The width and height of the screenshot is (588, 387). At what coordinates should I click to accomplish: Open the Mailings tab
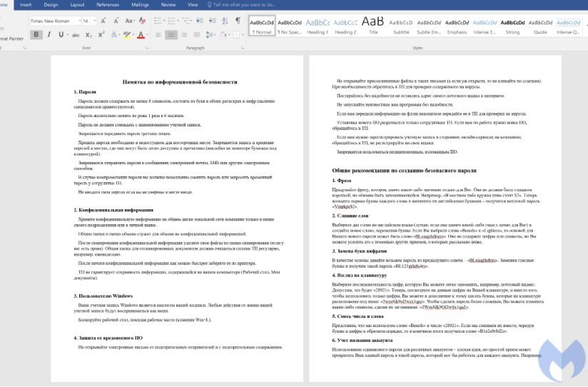pos(140,4)
